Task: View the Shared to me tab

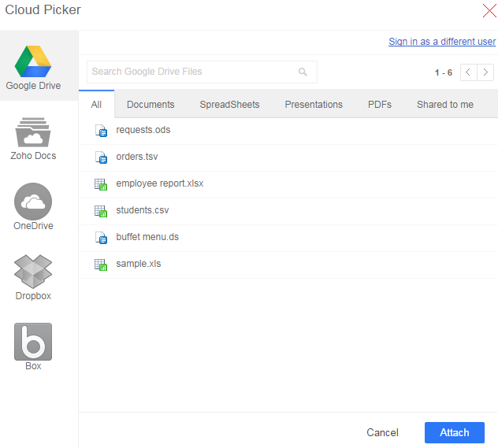Action: click(445, 105)
